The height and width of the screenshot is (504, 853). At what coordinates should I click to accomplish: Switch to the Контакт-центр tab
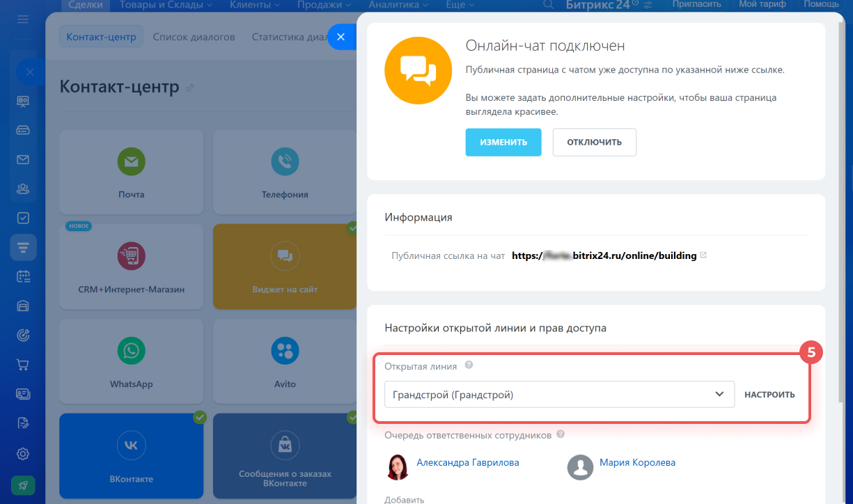point(101,37)
